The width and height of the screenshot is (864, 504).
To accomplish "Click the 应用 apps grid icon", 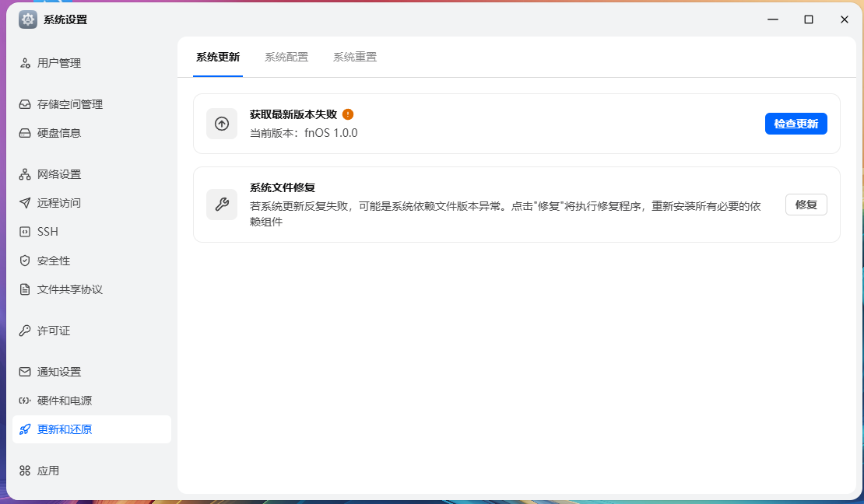I will pos(25,471).
